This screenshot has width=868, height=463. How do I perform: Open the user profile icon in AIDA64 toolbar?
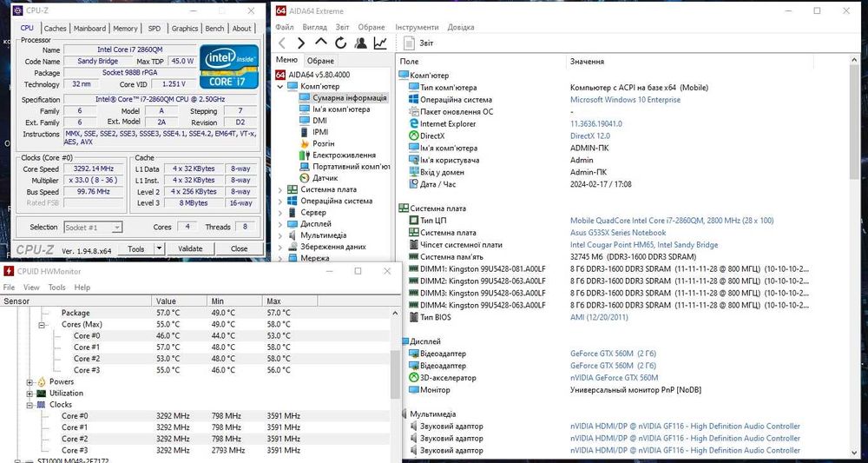click(x=360, y=43)
